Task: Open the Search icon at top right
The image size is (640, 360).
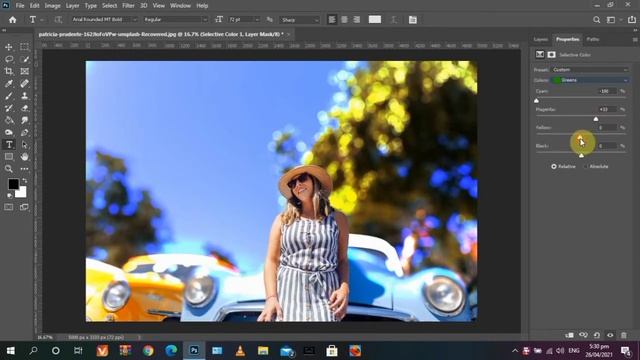Action: (x=597, y=20)
